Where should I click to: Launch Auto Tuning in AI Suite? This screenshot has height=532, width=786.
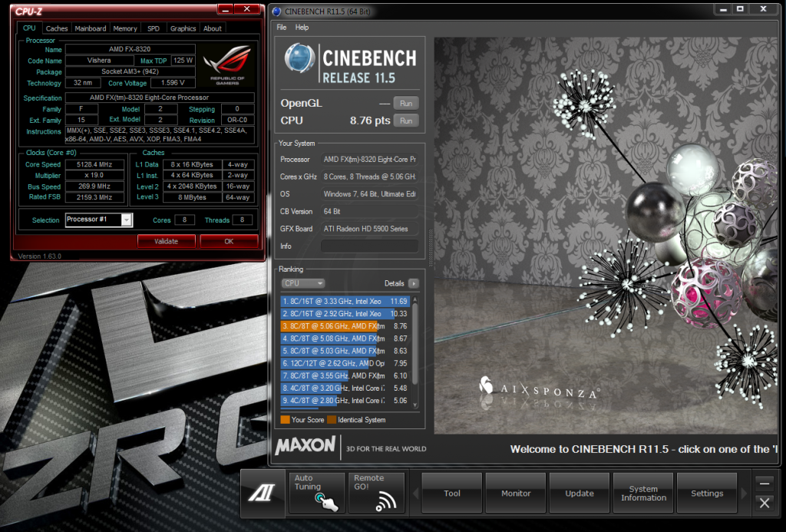point(317,493)
